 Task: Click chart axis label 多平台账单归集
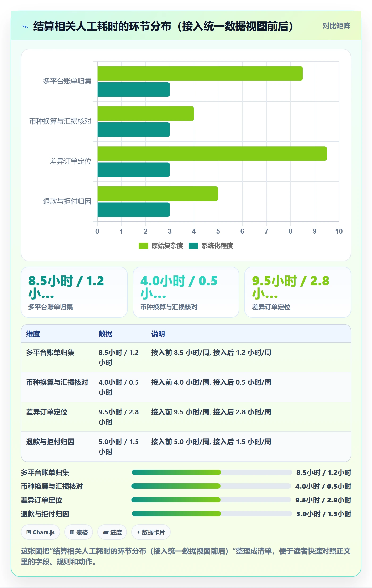click(x=67, y=81)
